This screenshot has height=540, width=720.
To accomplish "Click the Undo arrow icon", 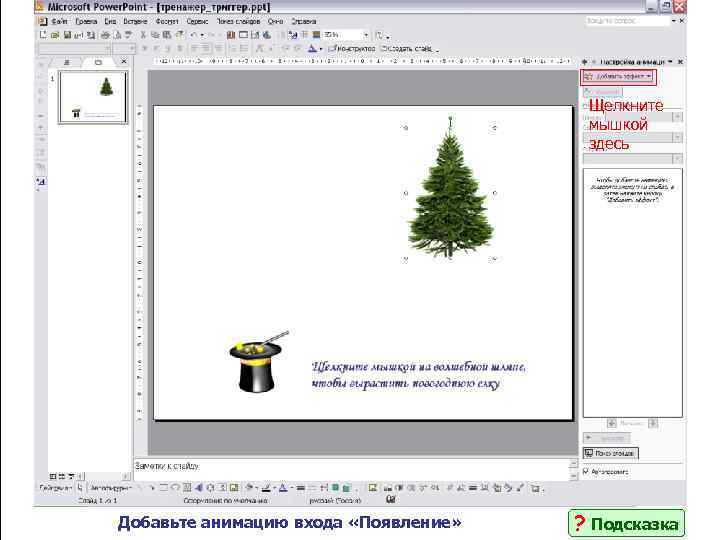I will (193, 35).
